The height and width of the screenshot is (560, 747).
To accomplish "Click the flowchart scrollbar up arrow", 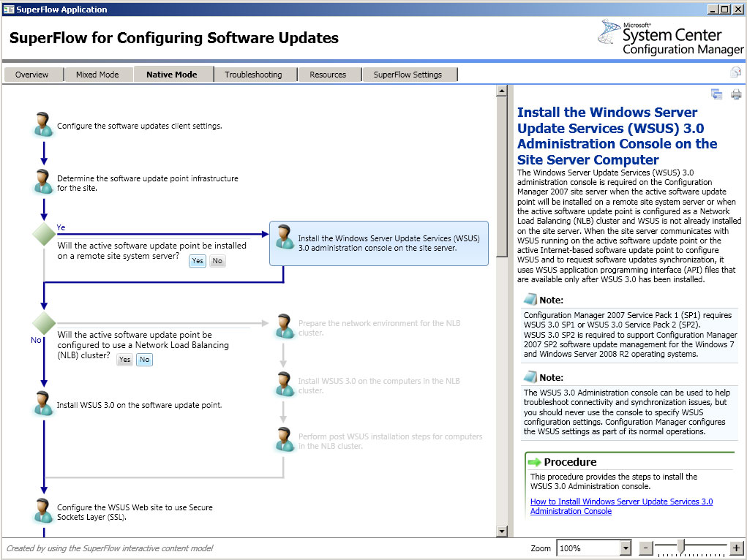I will (502, 91).
